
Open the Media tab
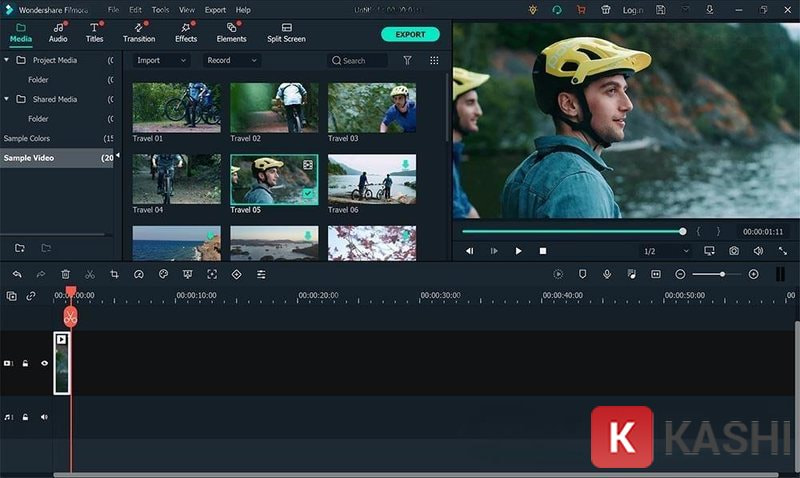(21, 33)
